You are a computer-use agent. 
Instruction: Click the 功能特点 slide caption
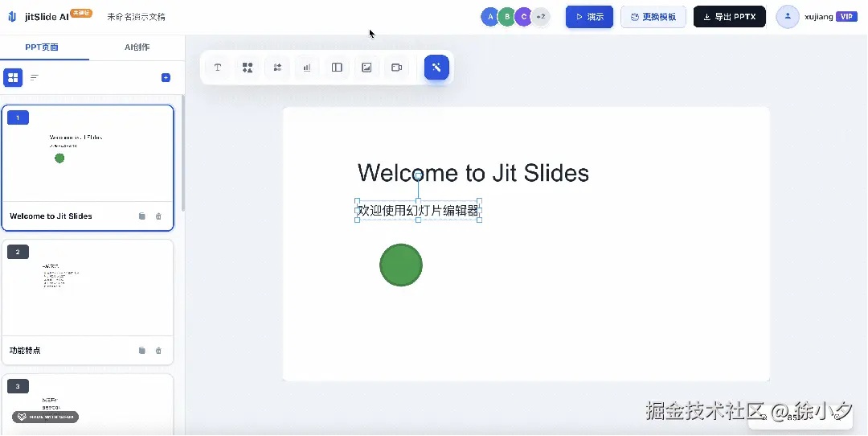[25, 350]
